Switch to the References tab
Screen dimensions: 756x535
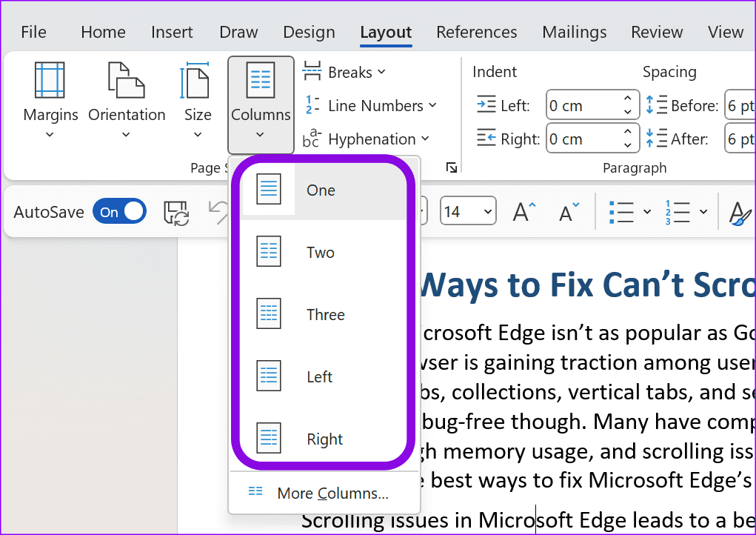pyautogui.click(x=476, y=33)
